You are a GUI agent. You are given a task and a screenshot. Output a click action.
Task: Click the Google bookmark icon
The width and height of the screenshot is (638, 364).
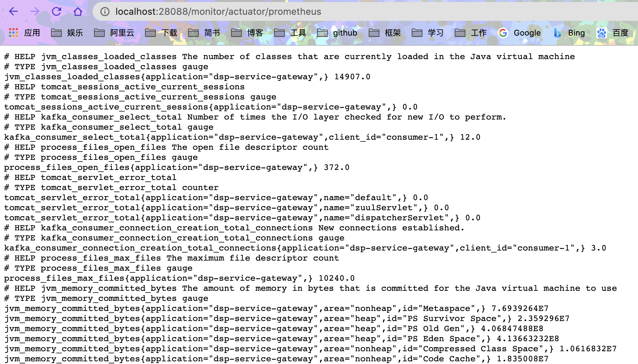tap(503, 33)
